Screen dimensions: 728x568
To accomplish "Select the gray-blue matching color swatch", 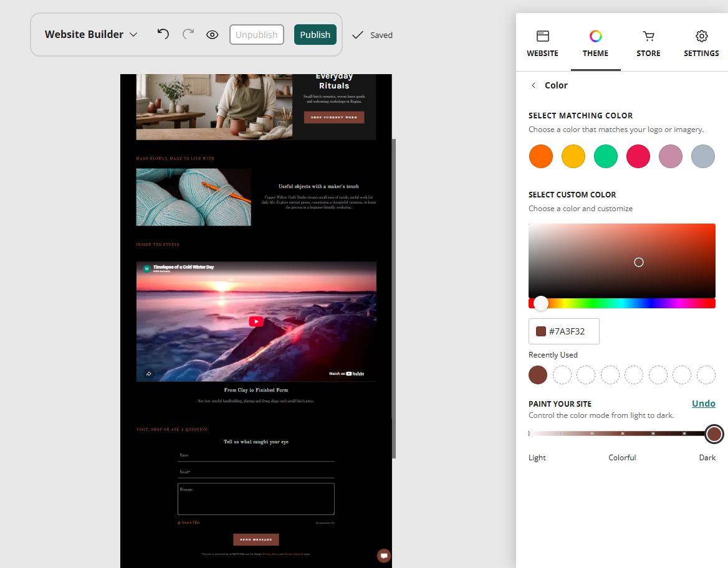I will coord(703,156).
